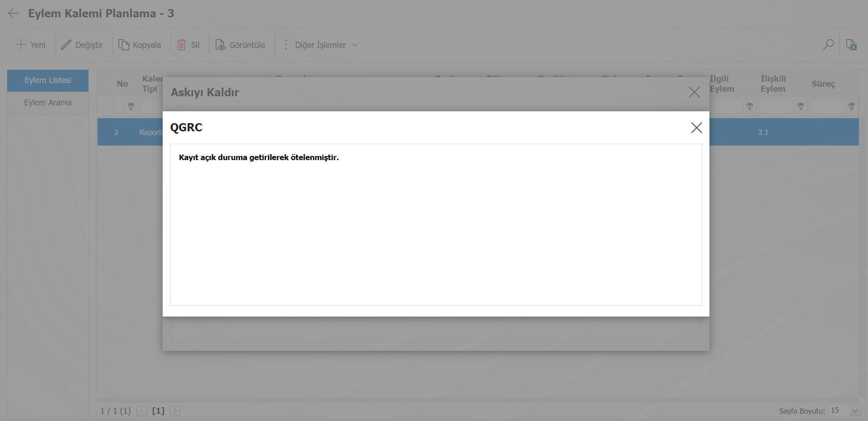Sort by İlişkili Eylem column header
Screen dimensions: 868x421
(x=773, y=84)
